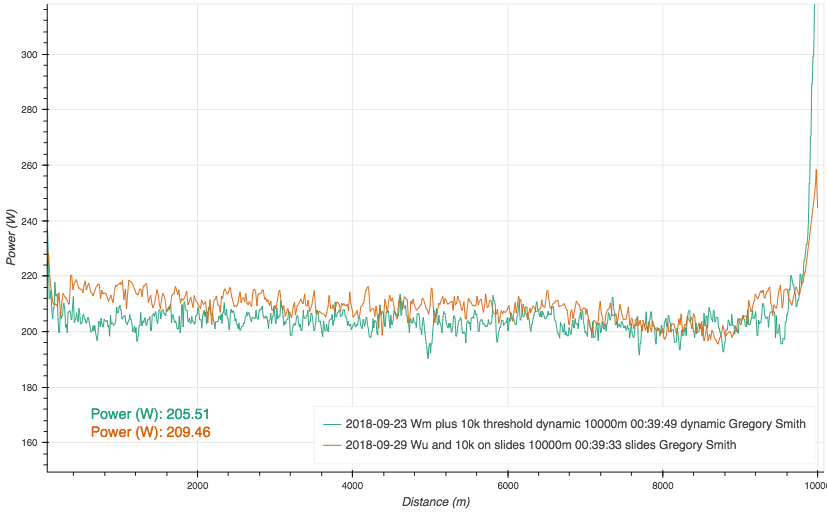Click the green line swatch in legend

click(x=330, y=423)
